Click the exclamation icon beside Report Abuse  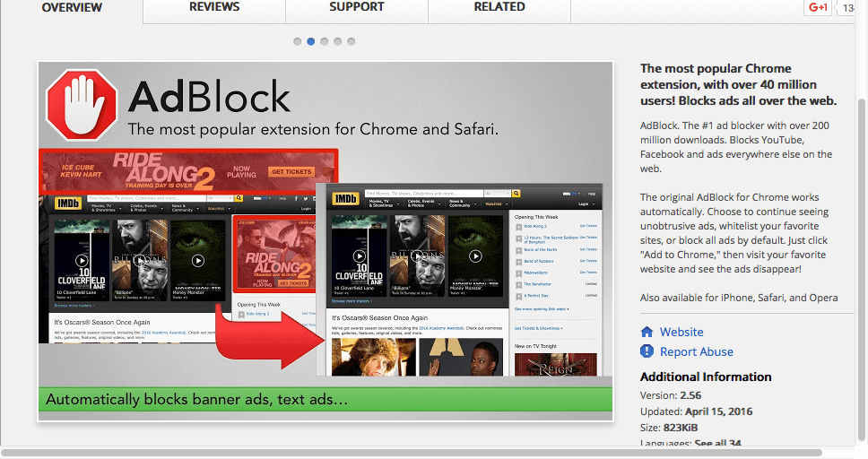pos(647,351)
